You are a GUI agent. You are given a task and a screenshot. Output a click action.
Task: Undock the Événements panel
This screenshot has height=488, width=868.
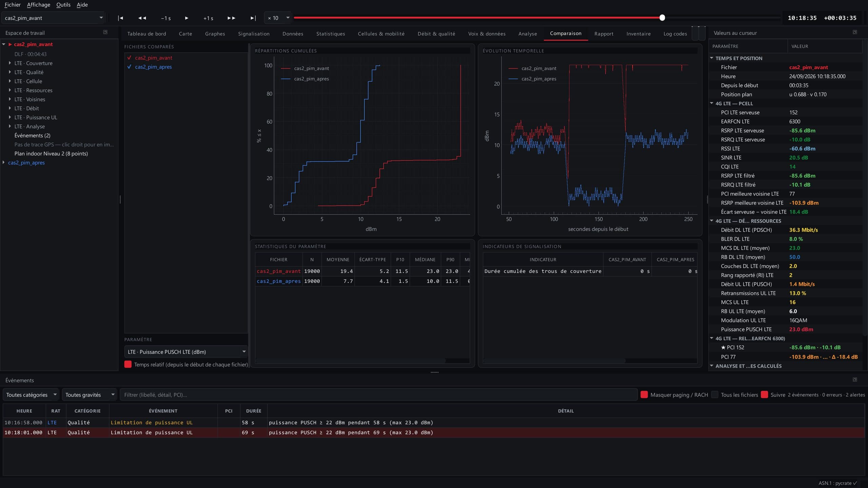pyautogui.click(x=855, y=380)
